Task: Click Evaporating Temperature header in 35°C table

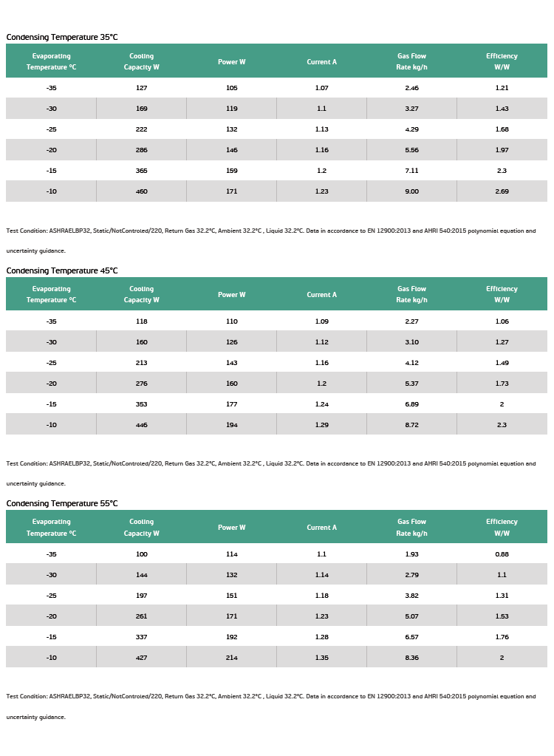Action: point(51,61)
